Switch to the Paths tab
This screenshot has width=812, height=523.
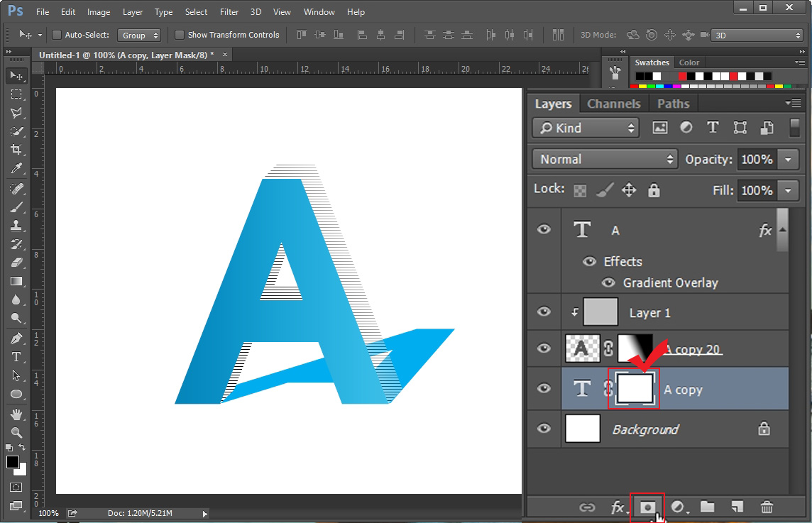tap(673, 104)
